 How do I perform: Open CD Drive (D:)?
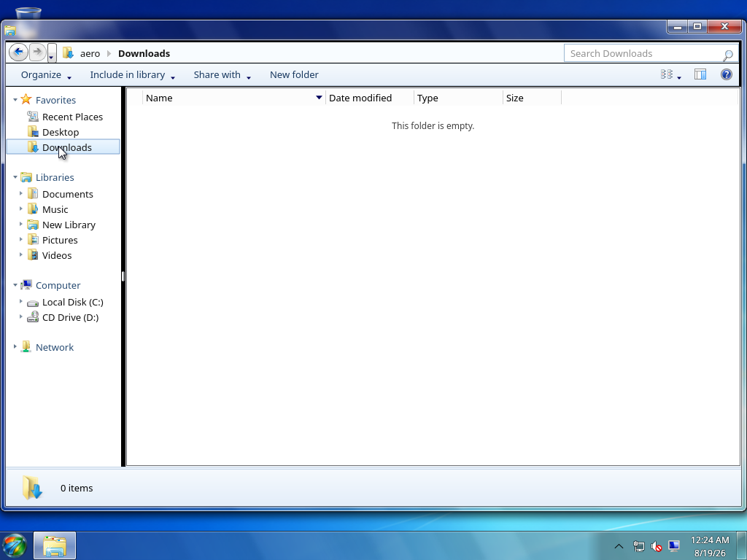tap(71, 317)
